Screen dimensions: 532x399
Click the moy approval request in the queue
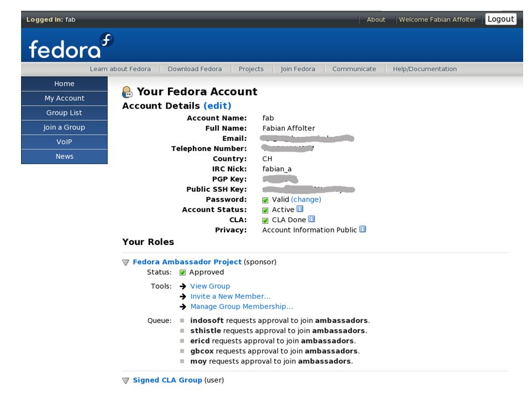coord(272,361)
